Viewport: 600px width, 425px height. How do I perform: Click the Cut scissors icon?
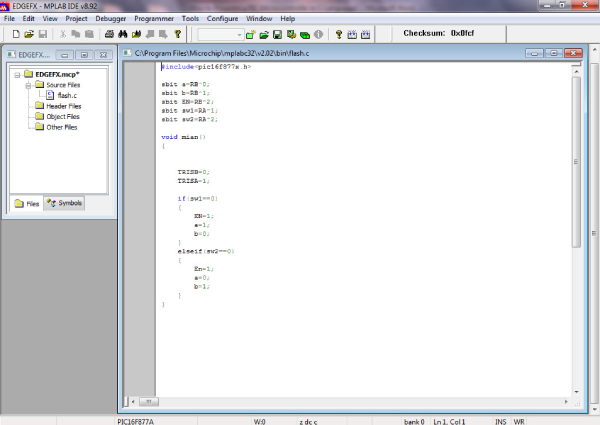coord(62,34)
